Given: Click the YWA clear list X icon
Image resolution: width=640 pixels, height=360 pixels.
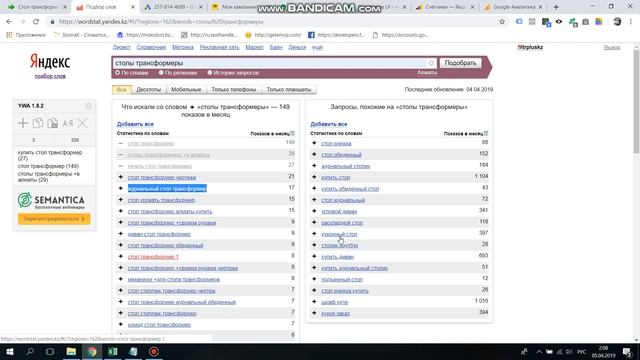Looking at the screenshot, I should 82,123.
